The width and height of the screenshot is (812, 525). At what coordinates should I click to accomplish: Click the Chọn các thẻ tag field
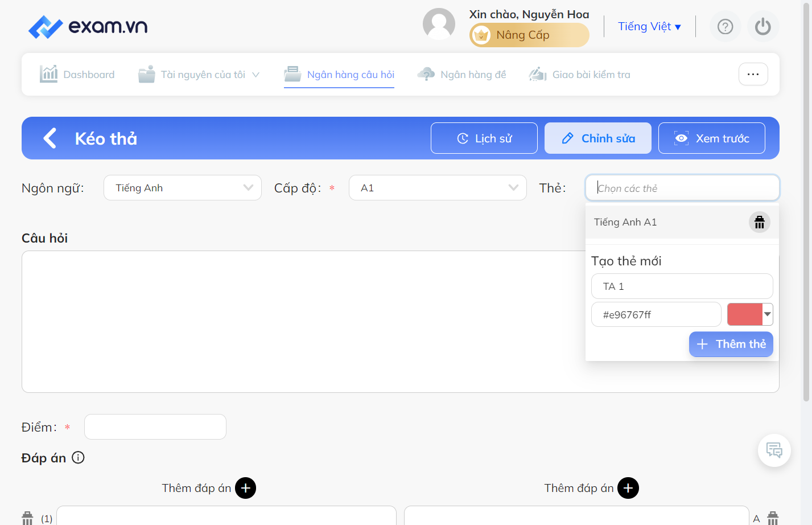click(x=682, y=188)
